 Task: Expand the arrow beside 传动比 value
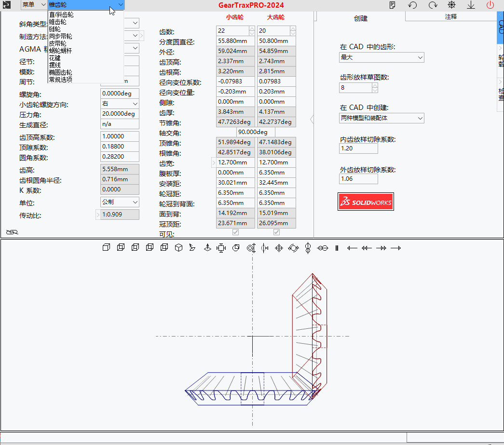(x=98, y=215)
